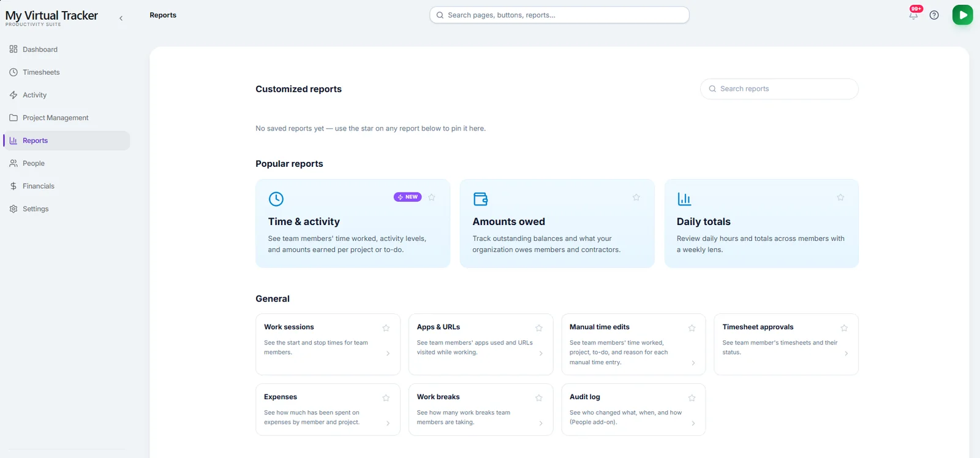Viewport: 980px width, 458px height.
Task: Click the My Virtual Tracker logo
Action: 51,18
